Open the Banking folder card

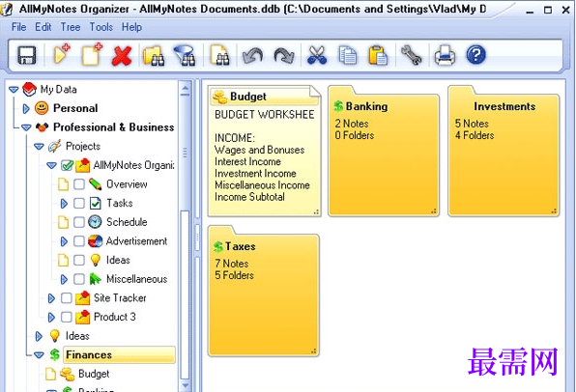click(384, 151)
